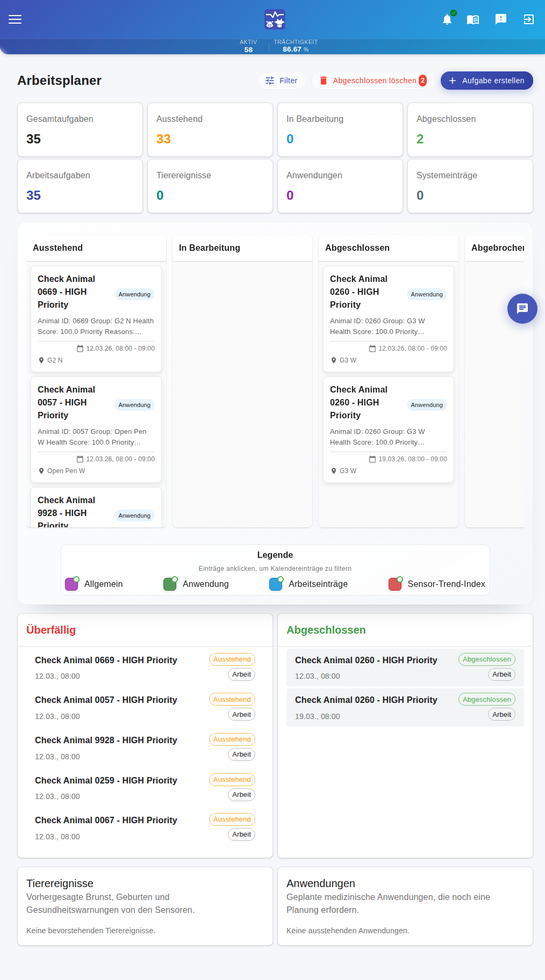Click the Aktiv 58 stat
Image resolution: width=545 pixels, height=980 pixels.
pos(248,46)
